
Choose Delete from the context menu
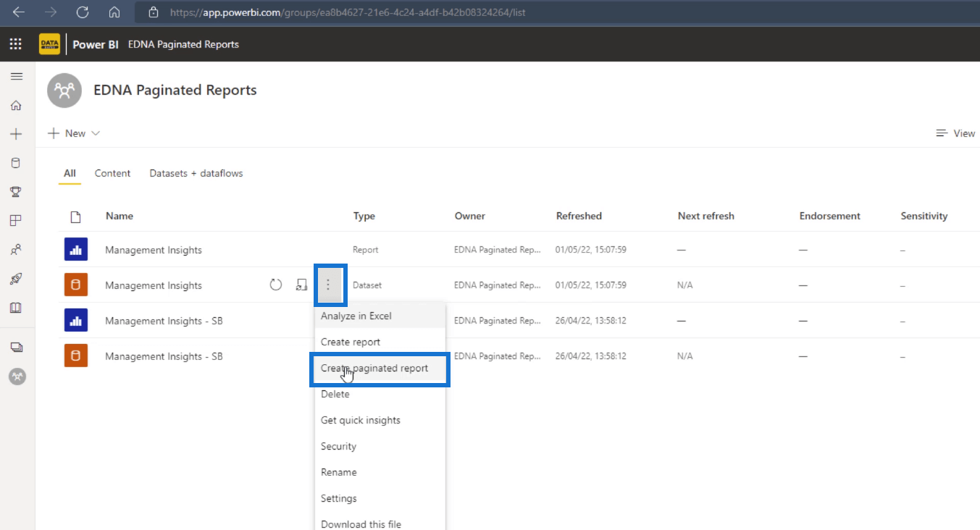[x=380, y=395]
